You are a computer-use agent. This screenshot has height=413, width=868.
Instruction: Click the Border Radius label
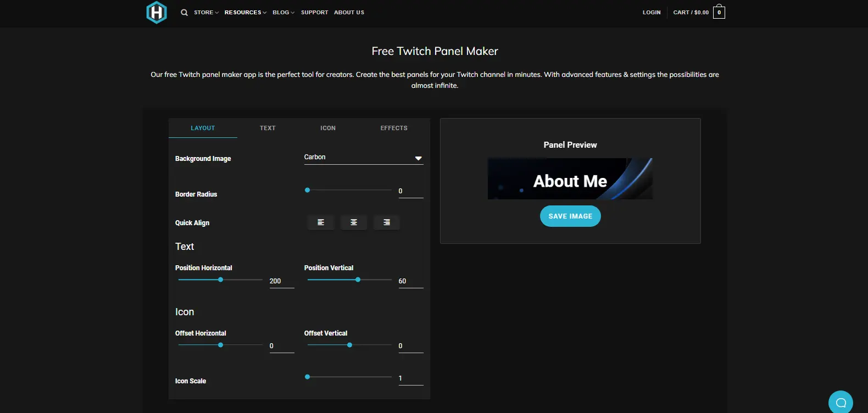196,194
